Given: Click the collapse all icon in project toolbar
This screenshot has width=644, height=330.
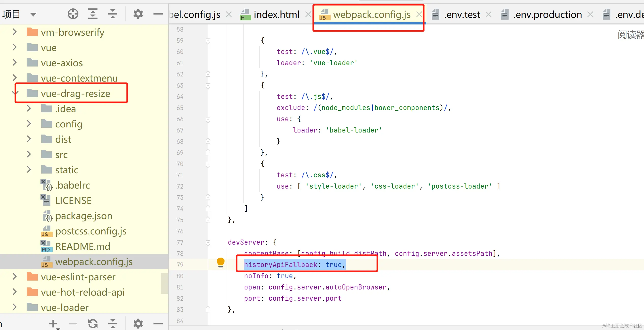Looking at the screenshot, I should 113,14.
